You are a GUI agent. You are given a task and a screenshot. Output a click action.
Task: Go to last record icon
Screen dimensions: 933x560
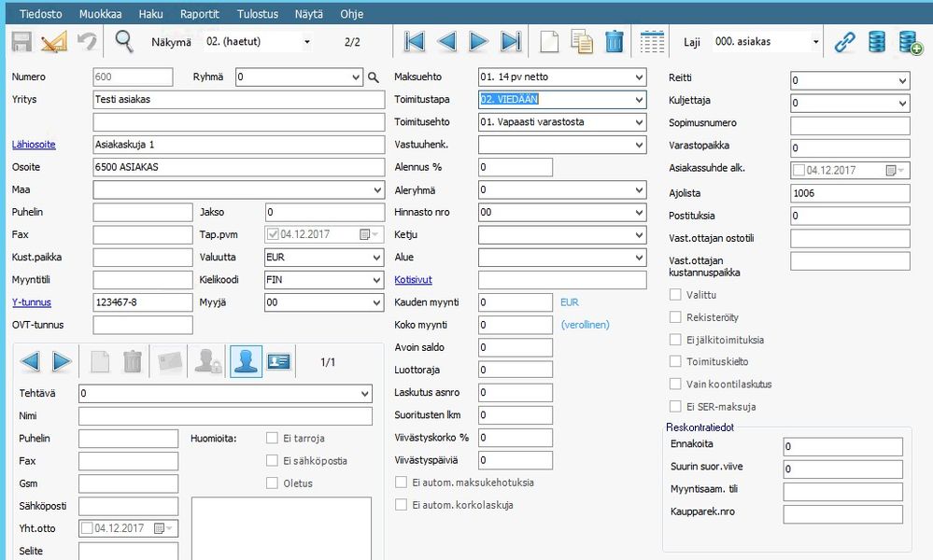(511, 42)
